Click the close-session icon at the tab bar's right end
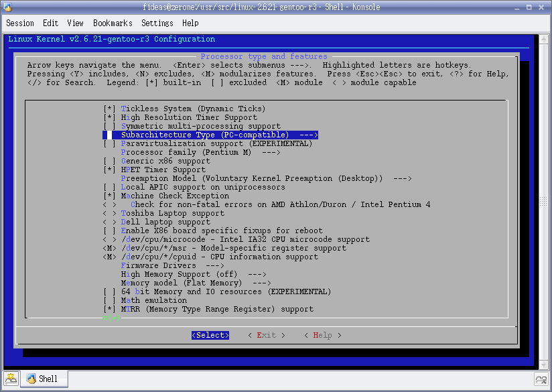The width and height of the screenshot is (552, 392). tap(541, 379)
